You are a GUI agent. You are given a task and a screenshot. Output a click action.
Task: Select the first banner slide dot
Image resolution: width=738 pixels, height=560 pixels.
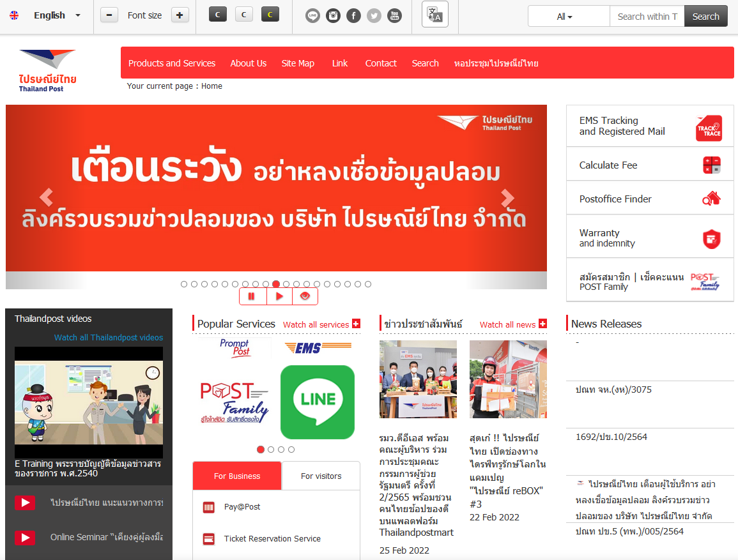pos(184,284)
